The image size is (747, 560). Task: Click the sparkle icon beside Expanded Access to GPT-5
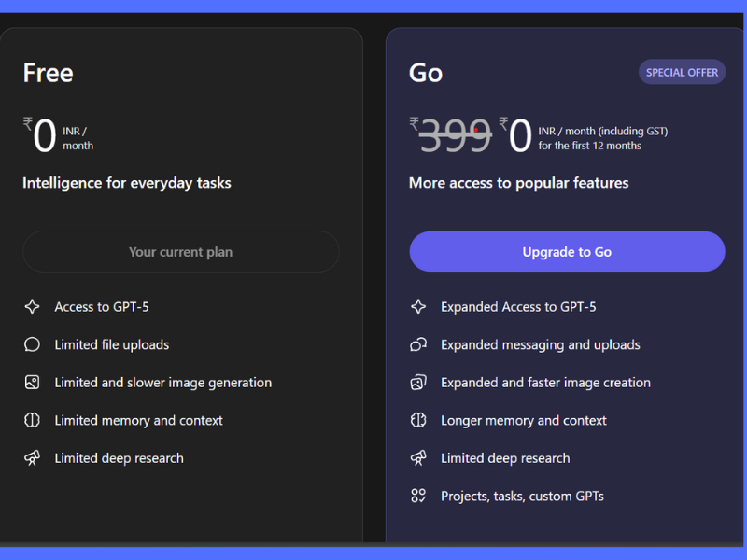418,307
